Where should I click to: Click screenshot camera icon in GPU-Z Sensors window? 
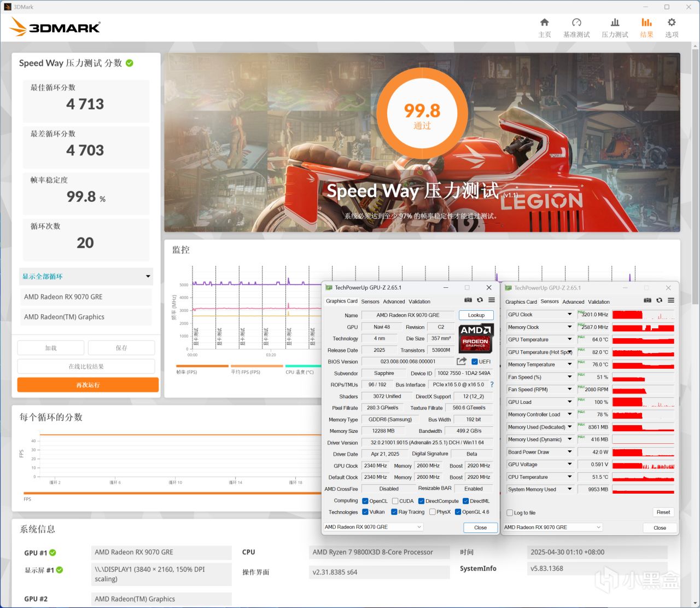pos(647,300)
